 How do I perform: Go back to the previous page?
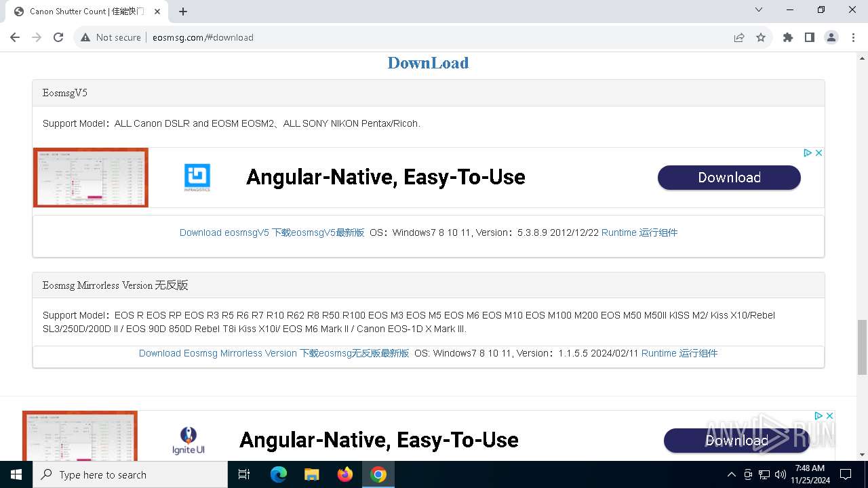click(x=15, y=37)
